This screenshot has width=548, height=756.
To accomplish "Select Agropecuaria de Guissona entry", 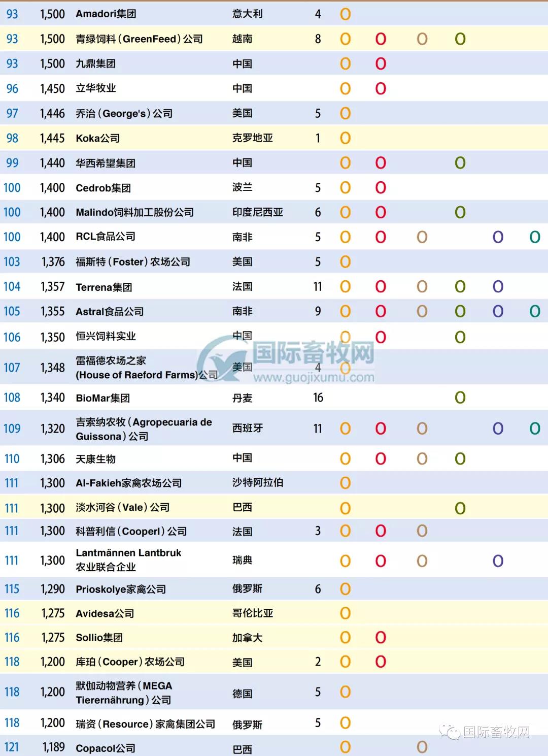I will (x=144, y=429).
